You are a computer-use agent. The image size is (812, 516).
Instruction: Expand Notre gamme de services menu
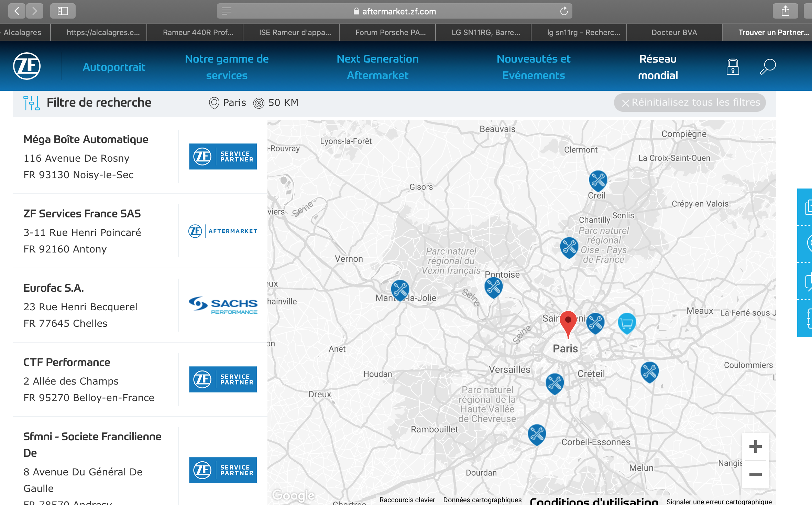[x=227, y=67]
